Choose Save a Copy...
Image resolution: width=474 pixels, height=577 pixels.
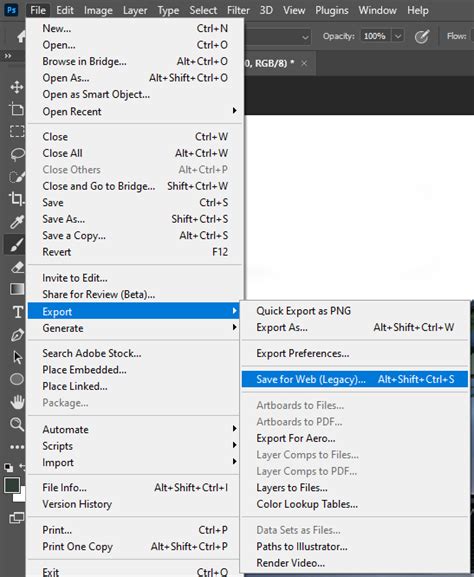(134, 236)
